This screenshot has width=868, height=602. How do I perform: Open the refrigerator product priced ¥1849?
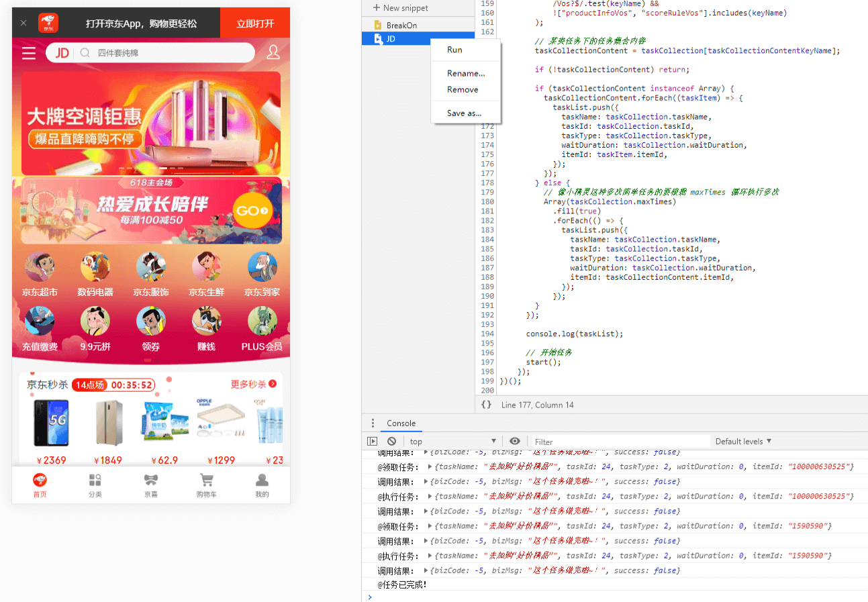coord(108,431)
